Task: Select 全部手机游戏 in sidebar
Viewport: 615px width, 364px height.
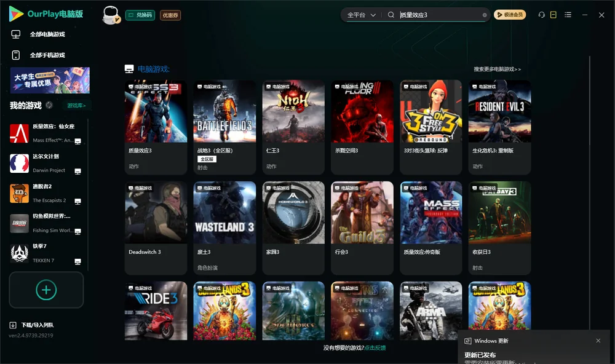Action: [47, 55]
